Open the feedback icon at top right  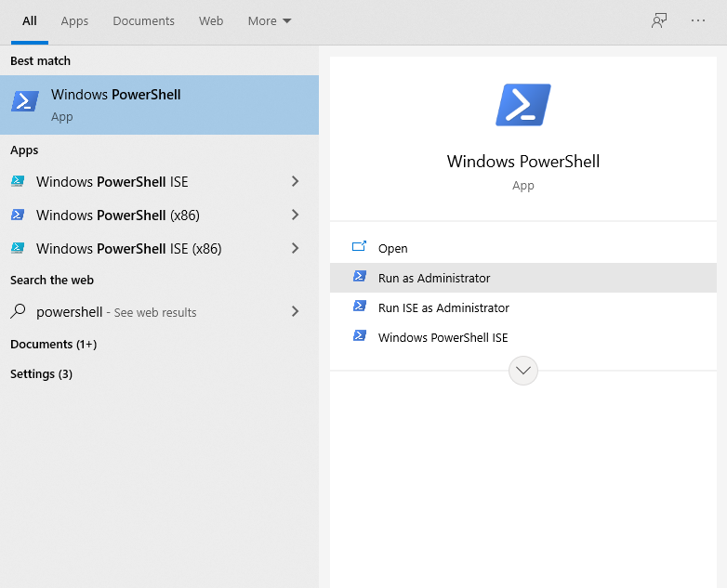coord(659,20)
